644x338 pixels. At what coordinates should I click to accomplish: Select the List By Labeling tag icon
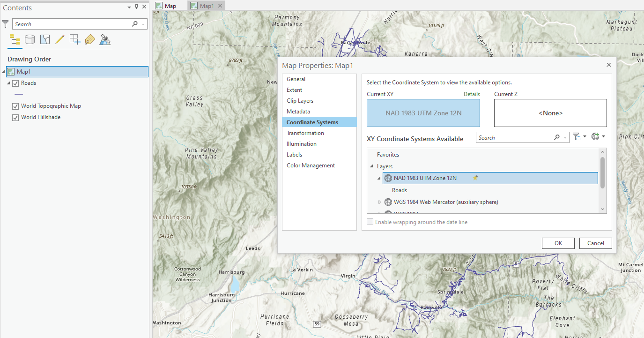pyautogui.click(x=89, y=39)
